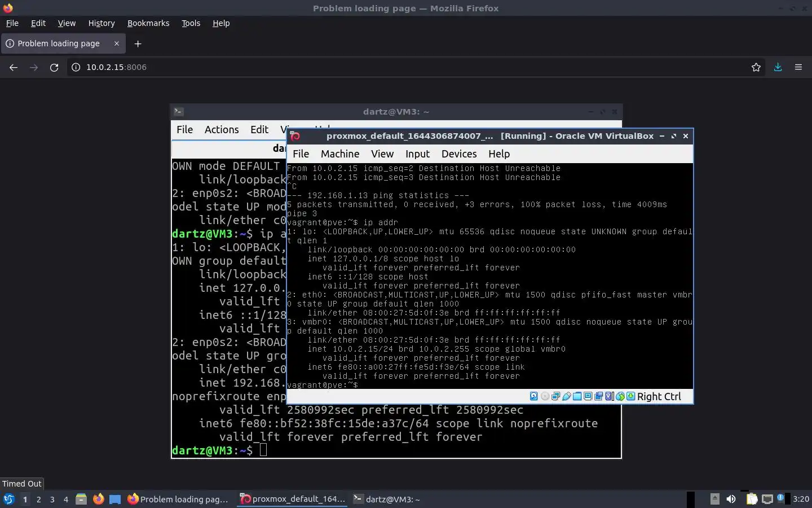Open the wired network tray icon
Screen dimensions: 812x508
point(767,499)
